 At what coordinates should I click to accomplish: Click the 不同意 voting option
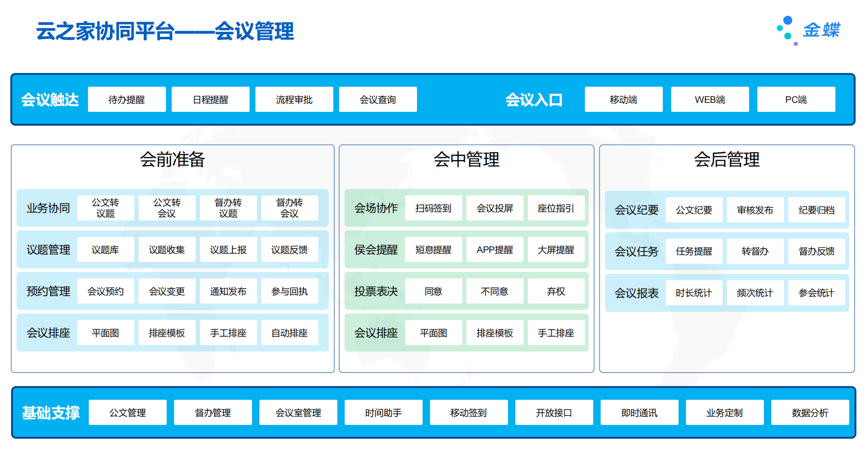coord(494,291)
